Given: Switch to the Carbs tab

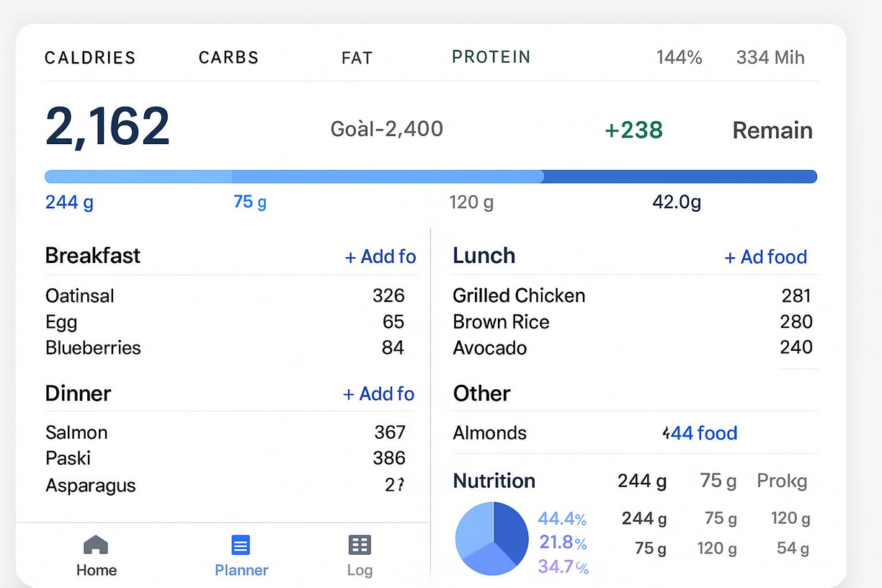Looking at the screenshot, I should tap(228, 58).
